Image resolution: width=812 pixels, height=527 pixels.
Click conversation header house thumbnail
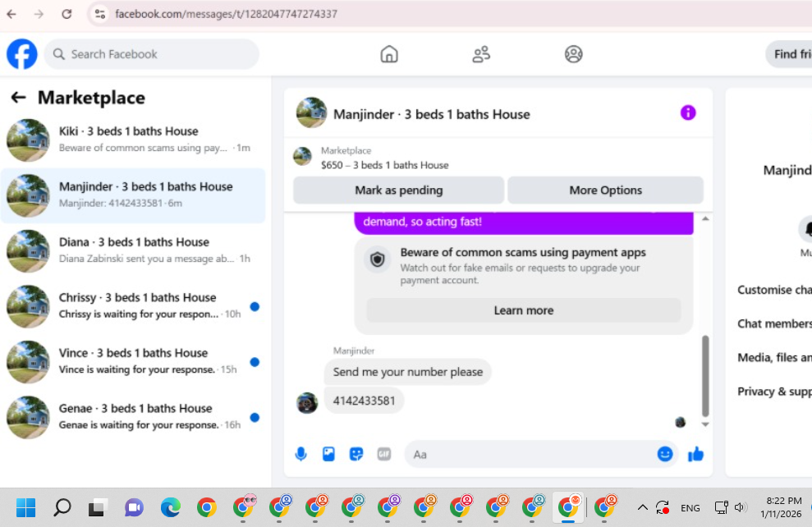pyautogui.click(x=311, y=112)
